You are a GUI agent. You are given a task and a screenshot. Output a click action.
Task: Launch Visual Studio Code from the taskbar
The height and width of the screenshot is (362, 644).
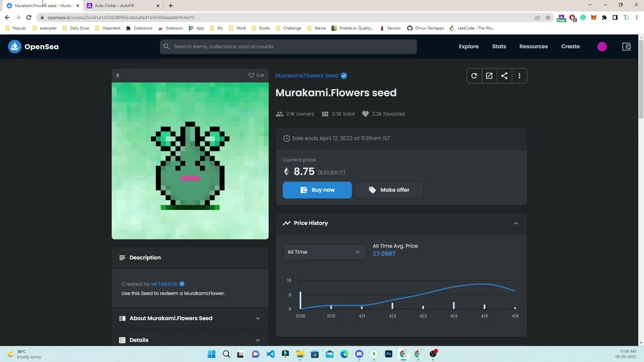click(271, 354)
